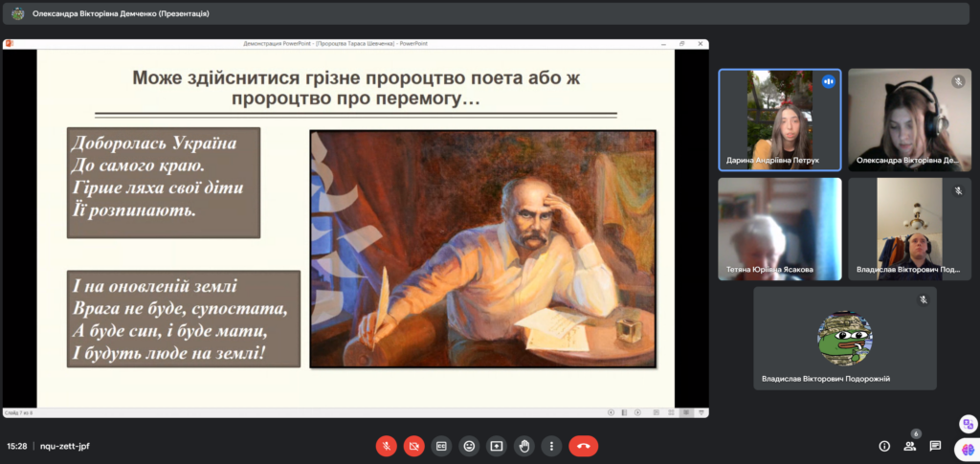Click the Present now screen-share icon
980x464 pixels.
(x=496, y=446)
